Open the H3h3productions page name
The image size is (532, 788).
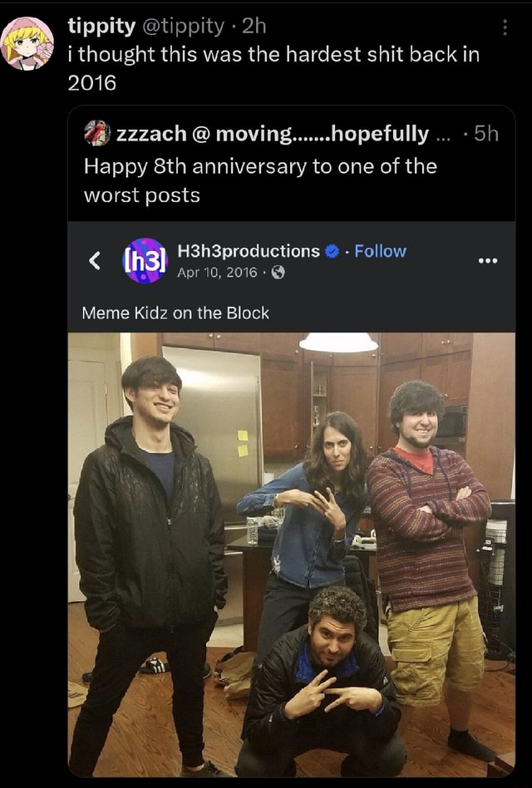pos(249,251)
